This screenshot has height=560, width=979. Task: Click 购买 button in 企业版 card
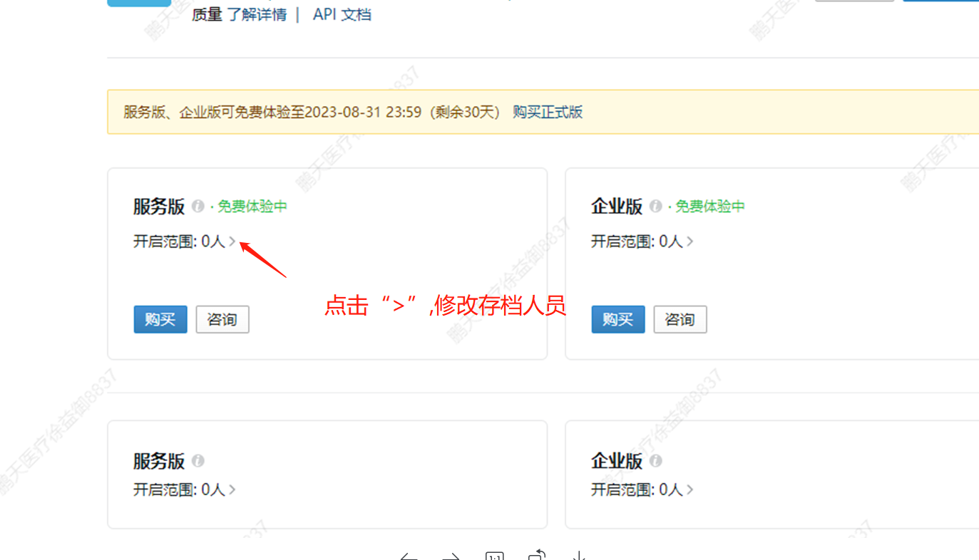tap(618, 319)
